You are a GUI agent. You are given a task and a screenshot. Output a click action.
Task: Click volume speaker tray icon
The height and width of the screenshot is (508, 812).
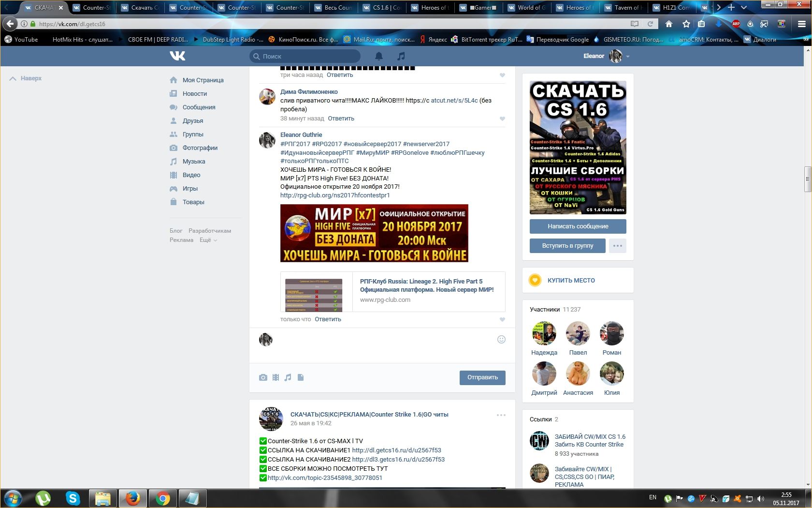[760, 498]
